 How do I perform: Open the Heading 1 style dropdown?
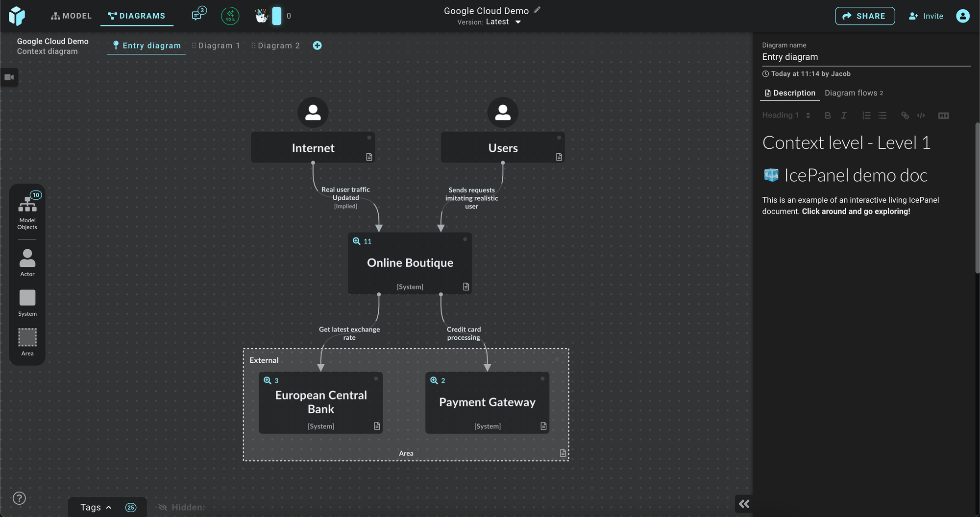pyautogui.click(x=786, y=116)
